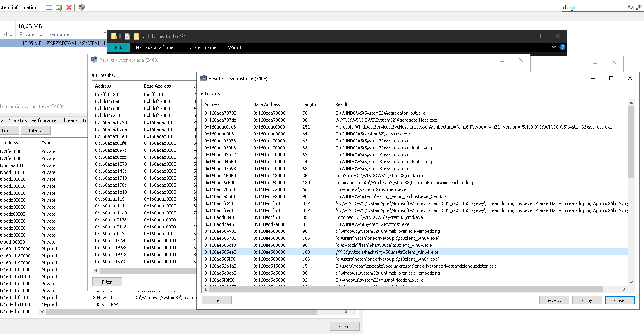Screen dimensions: 644x336
Task: Select the musnotificationux.exe result row
Action: 415,280
